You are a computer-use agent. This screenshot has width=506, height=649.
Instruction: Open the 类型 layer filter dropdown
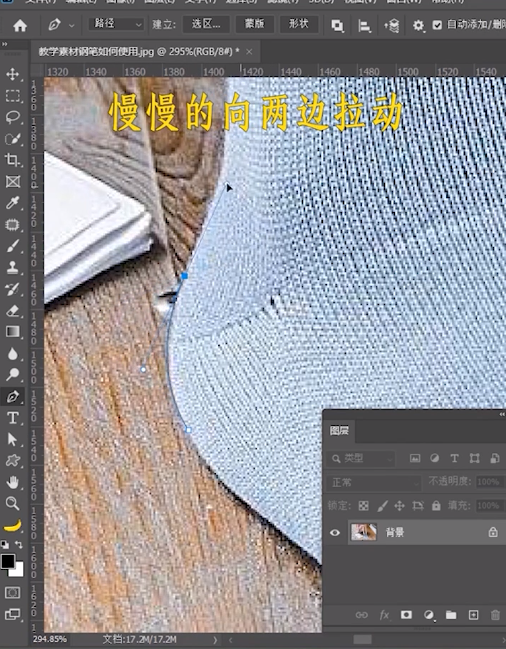pos(360,458)
